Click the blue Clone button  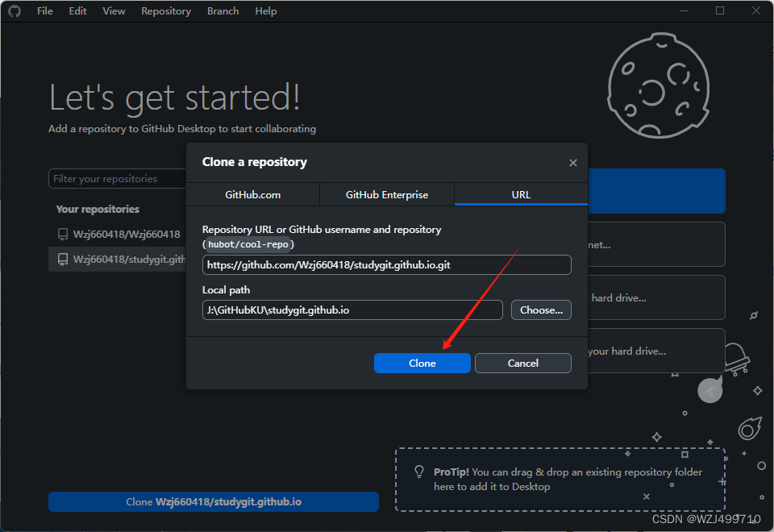(x=422, y=364)
